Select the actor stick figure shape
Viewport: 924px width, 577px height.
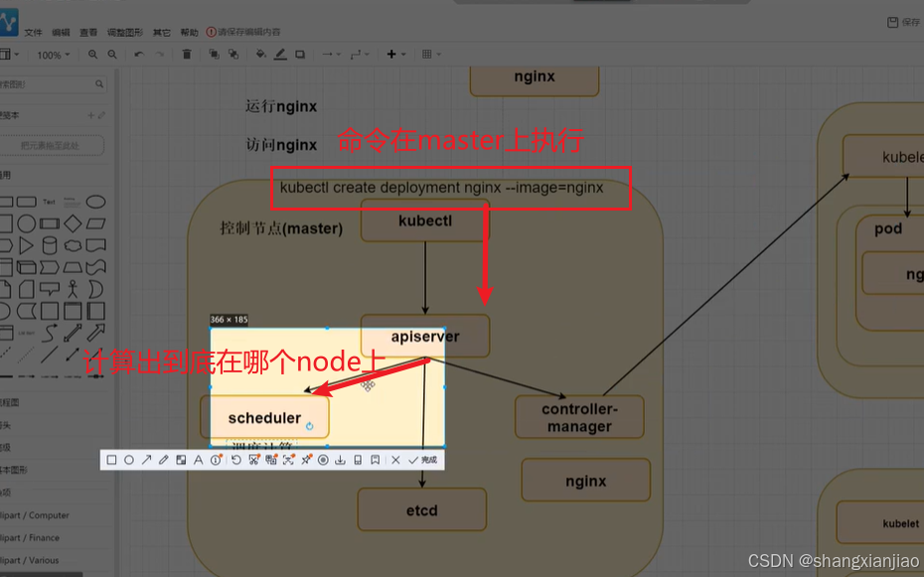pyautogui.click(x=73, y=289)
